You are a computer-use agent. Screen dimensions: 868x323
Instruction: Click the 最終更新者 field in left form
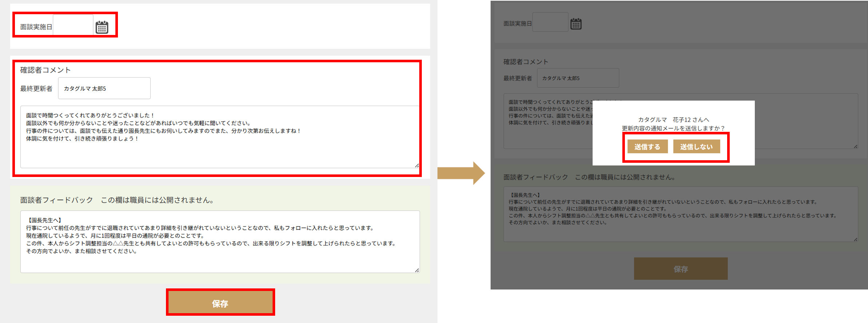coord(104,88)
